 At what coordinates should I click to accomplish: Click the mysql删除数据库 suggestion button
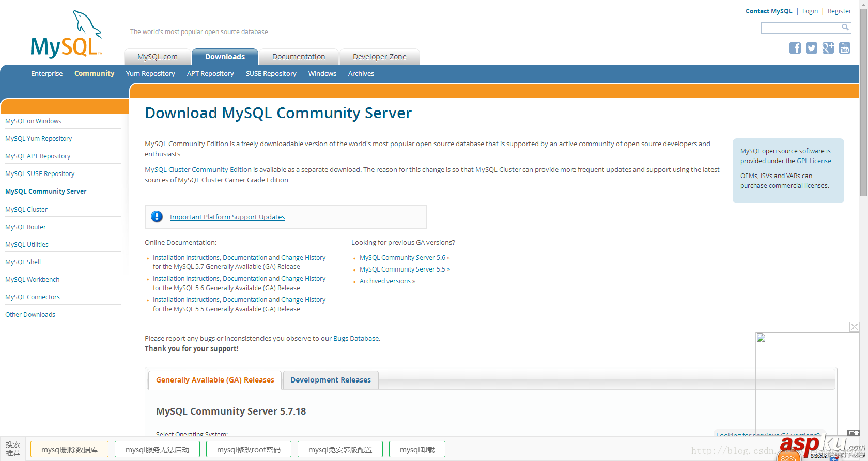click(69, 450)
